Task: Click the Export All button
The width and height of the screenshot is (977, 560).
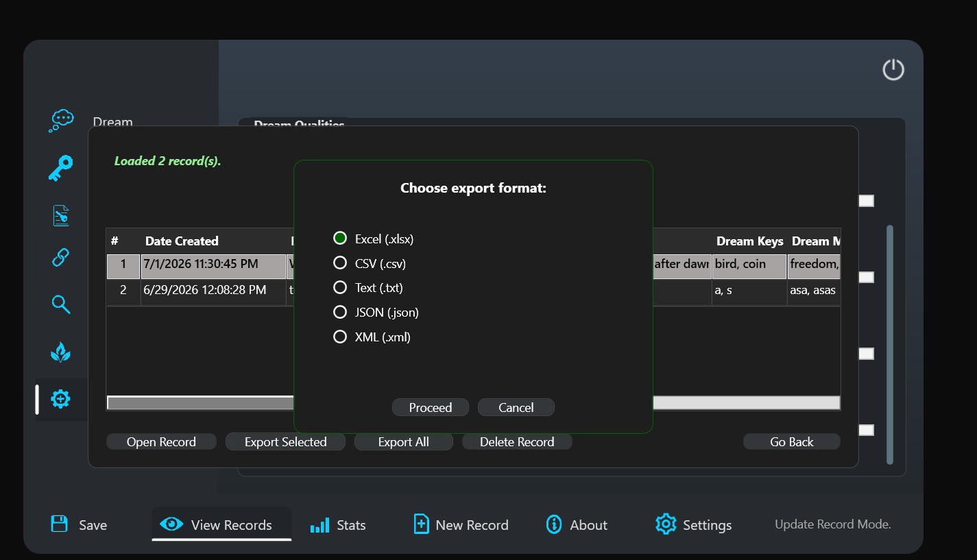Action: [404, 442]
